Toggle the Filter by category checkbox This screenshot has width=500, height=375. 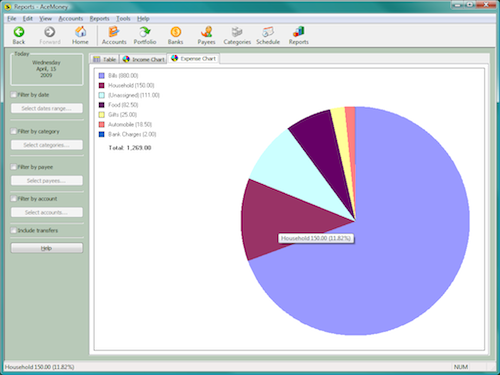pyautogui.click(x=13, y=131)
